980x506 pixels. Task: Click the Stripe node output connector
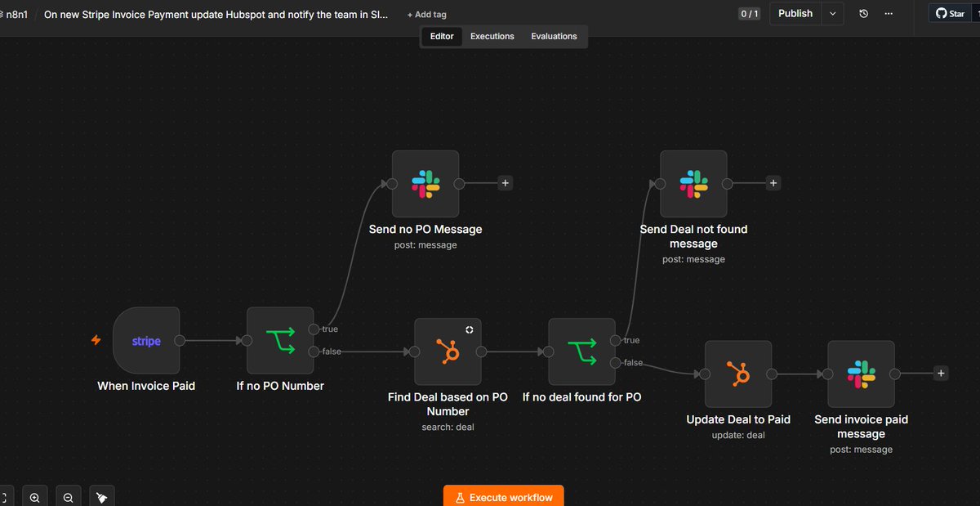tap(180, 341)
